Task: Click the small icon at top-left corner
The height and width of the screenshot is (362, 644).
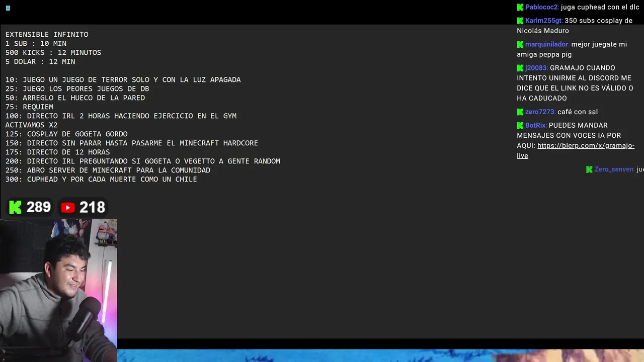Action: (x=8, y=8)
